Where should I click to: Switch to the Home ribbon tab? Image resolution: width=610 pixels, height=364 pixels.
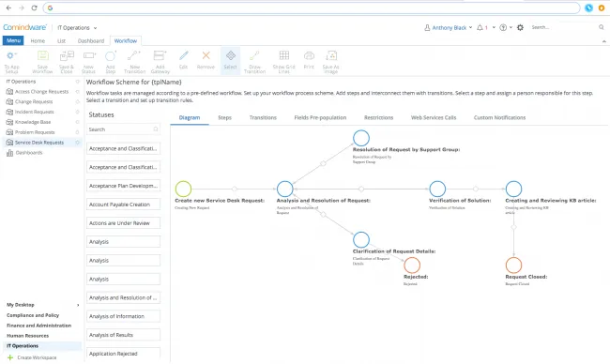point(38,41)
